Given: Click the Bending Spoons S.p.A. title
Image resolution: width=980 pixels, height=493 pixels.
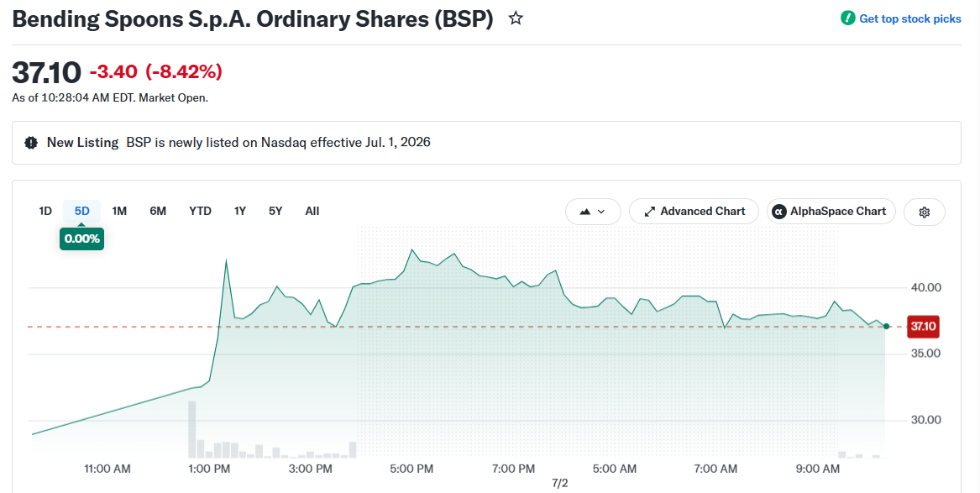Looking at the screenshot, I should [253, 19].
